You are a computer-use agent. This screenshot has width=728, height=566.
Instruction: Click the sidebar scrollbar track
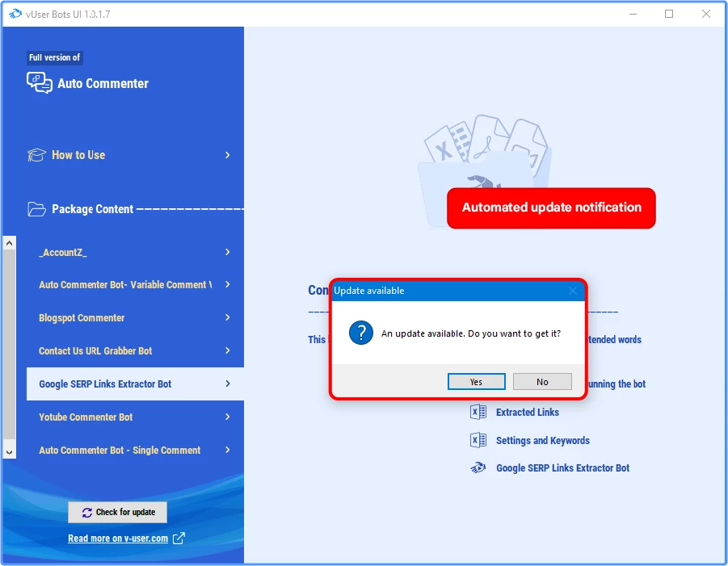click(x=9, y=344)
